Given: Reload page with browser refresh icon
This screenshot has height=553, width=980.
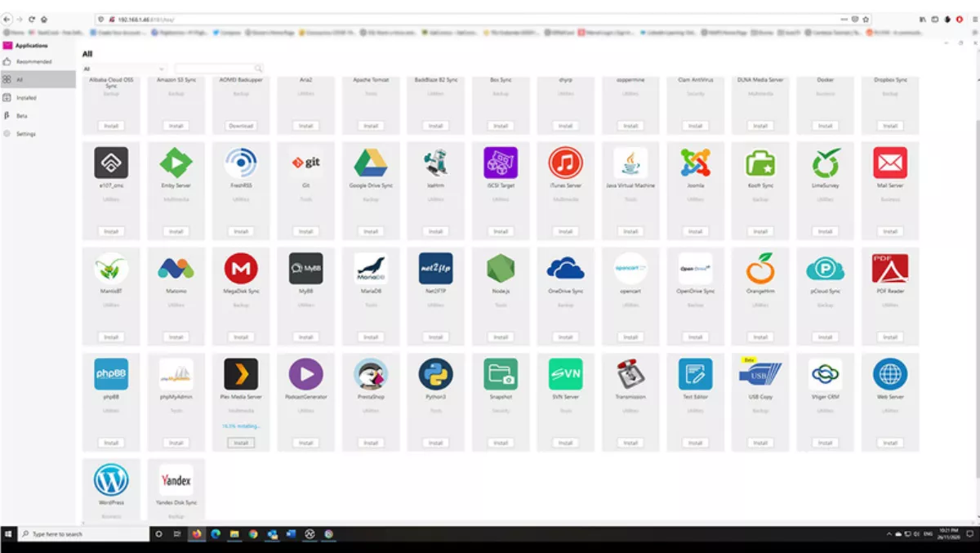Looking at the screenshot, I should coord(32,18).
